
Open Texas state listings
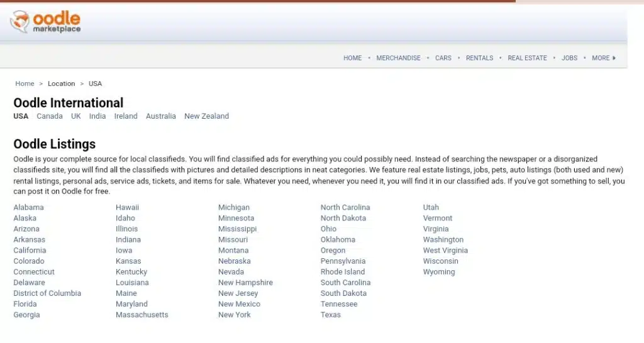[330, 315]
